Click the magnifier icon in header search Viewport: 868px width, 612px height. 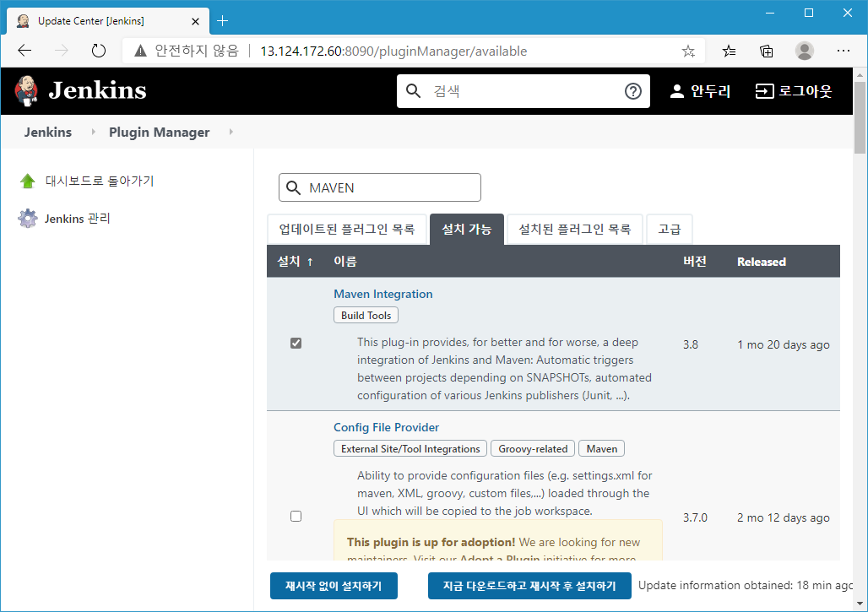[414, 91]
